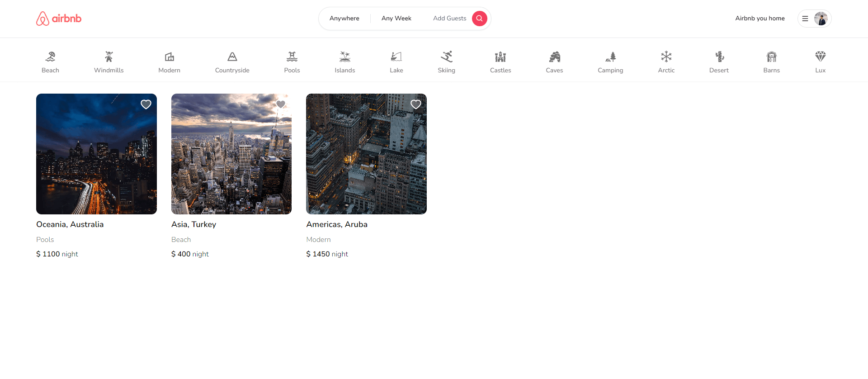Click Modern label under Aruba listing

319,240
